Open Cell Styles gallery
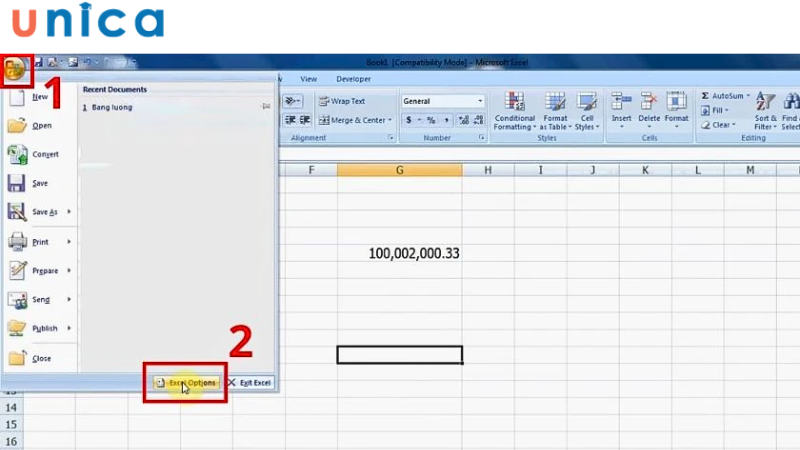Image resolution: width=800 pixels, height=450 pixels. (x=587, y=111)
